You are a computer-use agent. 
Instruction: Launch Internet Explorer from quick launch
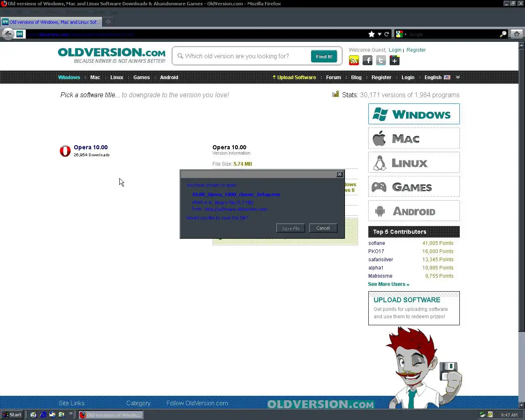[x=43, y=415]
